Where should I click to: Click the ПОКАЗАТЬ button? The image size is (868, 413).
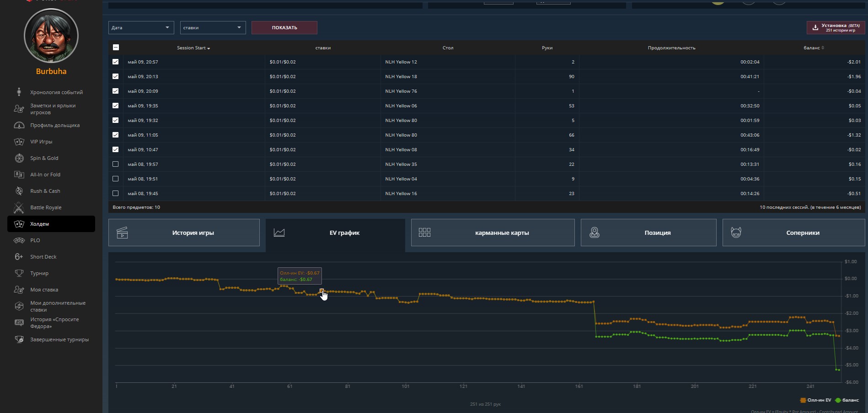(284, 27)
